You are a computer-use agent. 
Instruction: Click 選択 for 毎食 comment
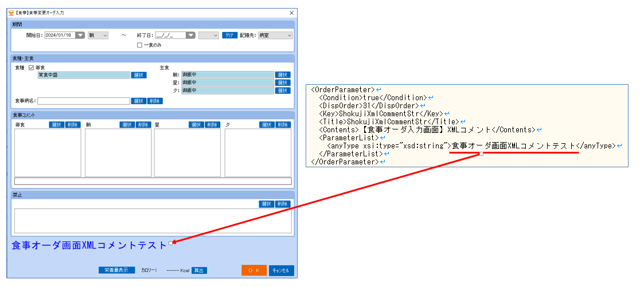57,125
